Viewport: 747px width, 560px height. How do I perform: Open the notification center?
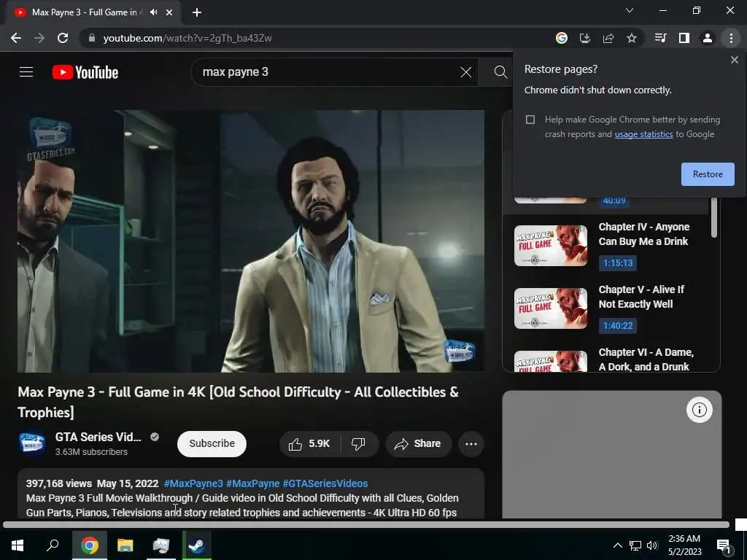click(x=724, y=545)
